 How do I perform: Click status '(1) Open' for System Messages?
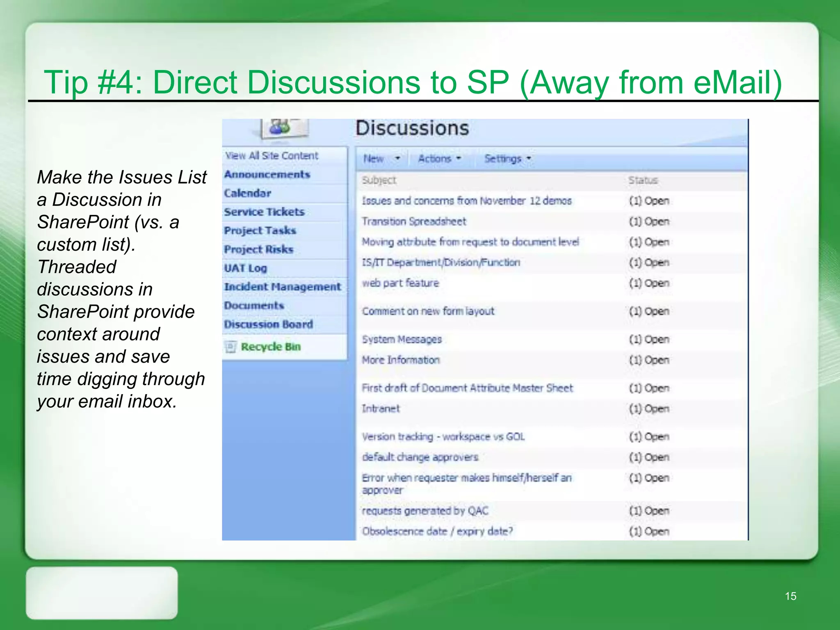pyautogui.click(x=649, y=340)
